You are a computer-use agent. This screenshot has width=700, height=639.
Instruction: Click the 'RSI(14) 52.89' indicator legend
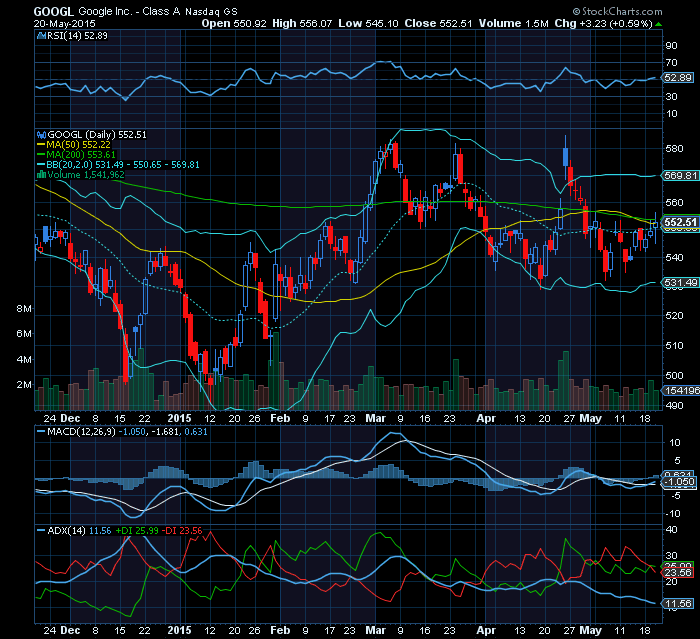coord(77,36)
